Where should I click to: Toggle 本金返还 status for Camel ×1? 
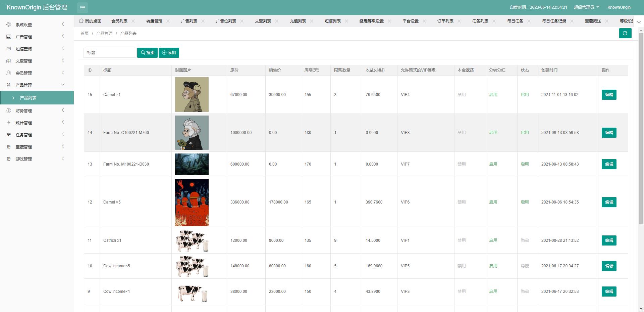(462, 95)
